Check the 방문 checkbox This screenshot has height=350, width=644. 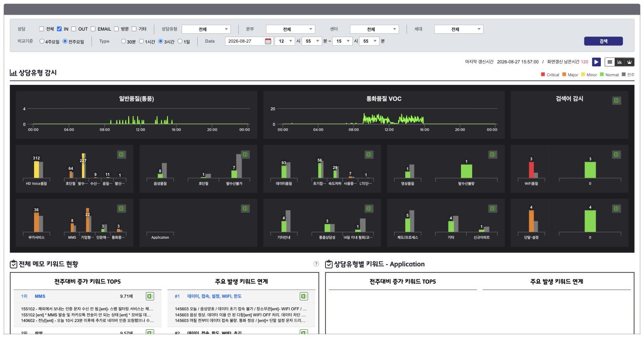(116, 29)
